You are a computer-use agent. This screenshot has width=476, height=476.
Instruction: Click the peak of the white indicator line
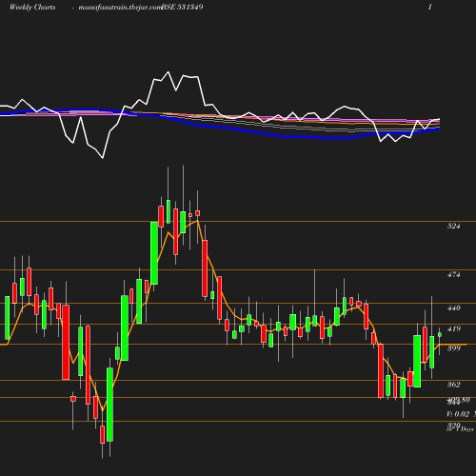pos(169,72)
